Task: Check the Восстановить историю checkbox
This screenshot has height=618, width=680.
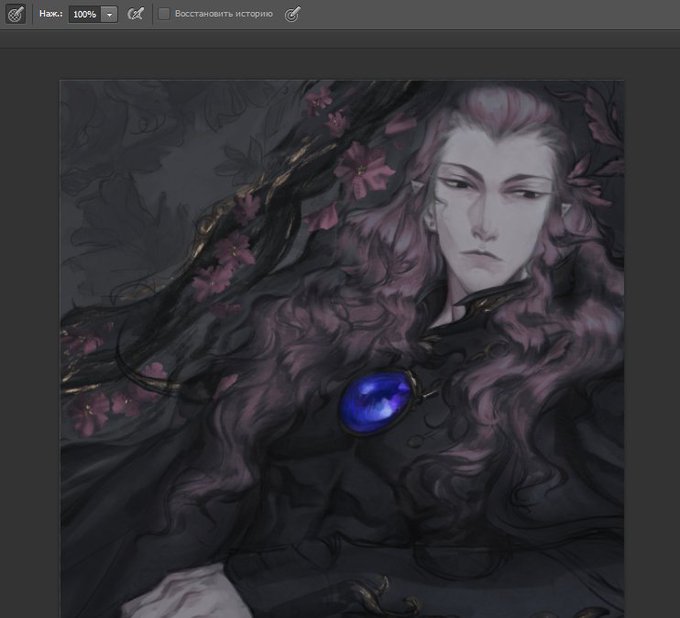Action: 164,14
